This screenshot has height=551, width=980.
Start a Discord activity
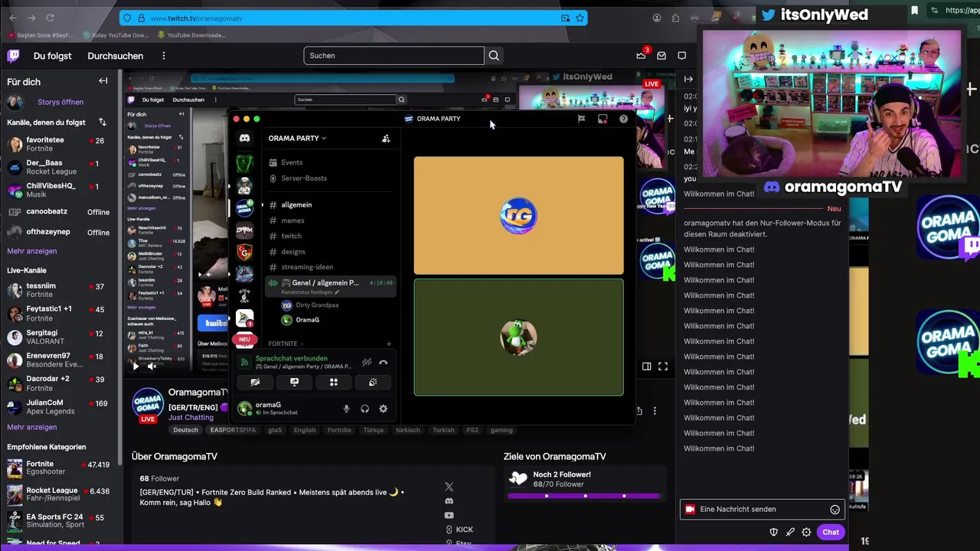click(334, 382)
